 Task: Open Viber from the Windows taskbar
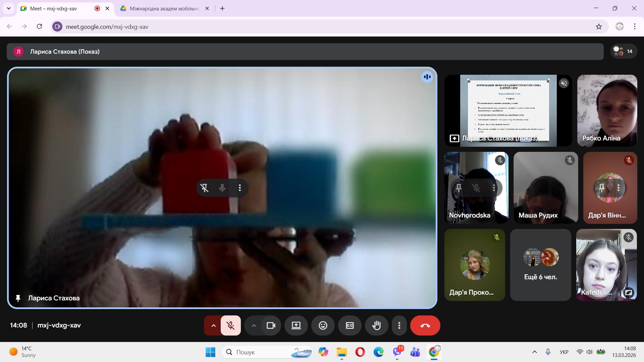(397, 352)
